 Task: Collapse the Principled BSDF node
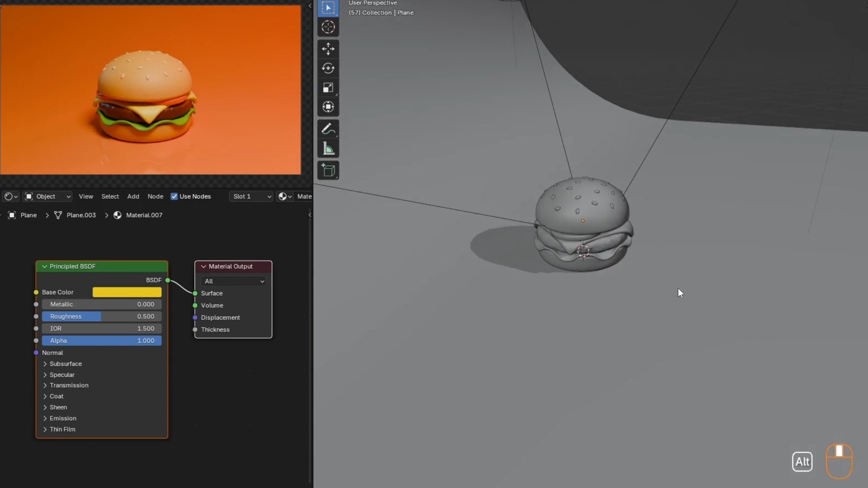click(45, 267)
